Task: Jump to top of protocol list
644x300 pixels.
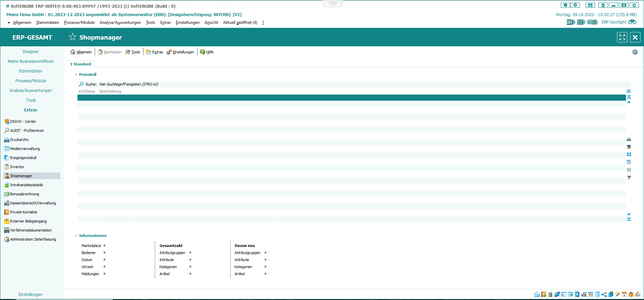Action: coord(629,97)
